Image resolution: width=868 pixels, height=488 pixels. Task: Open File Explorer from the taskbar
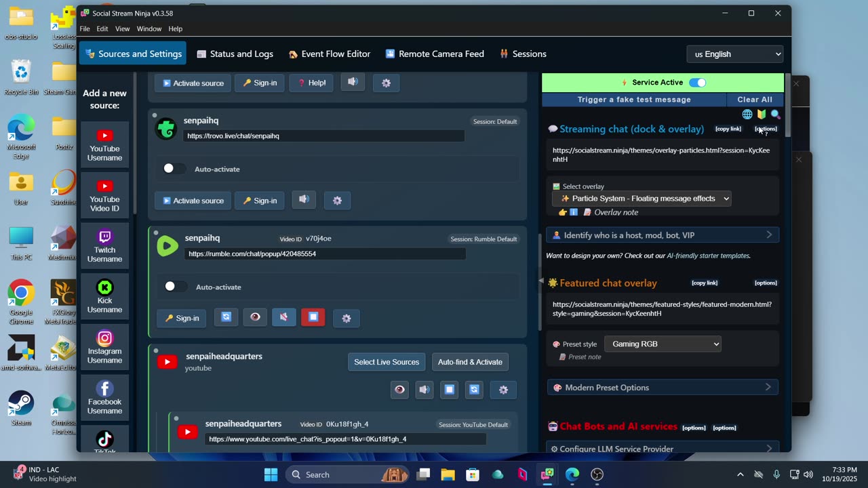(448, 474)
